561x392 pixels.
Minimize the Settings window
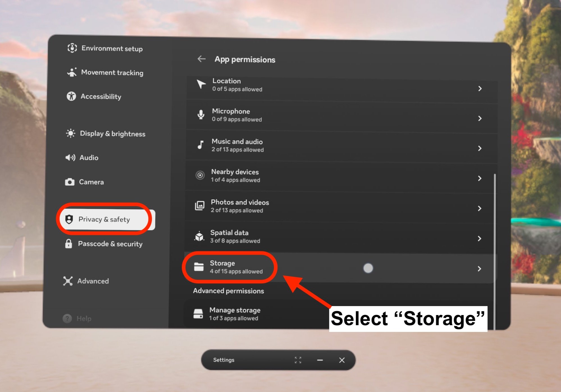(x=320, y=360)
